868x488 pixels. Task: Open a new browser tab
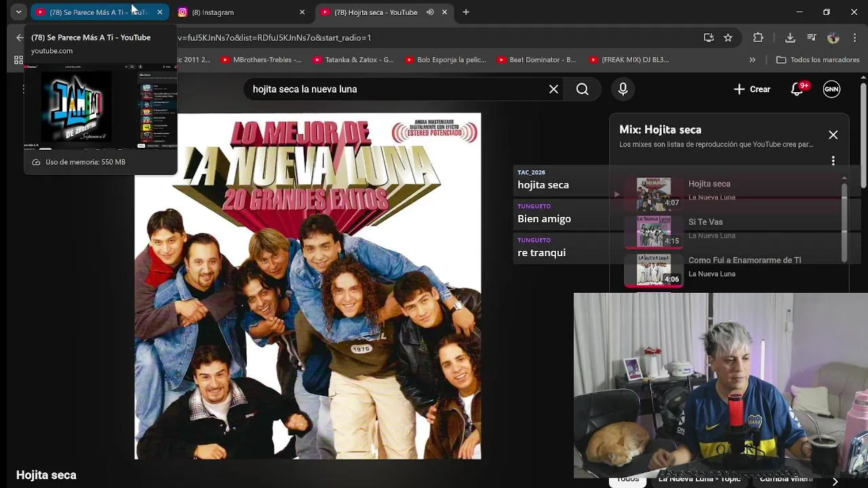[x=466, y=12]
